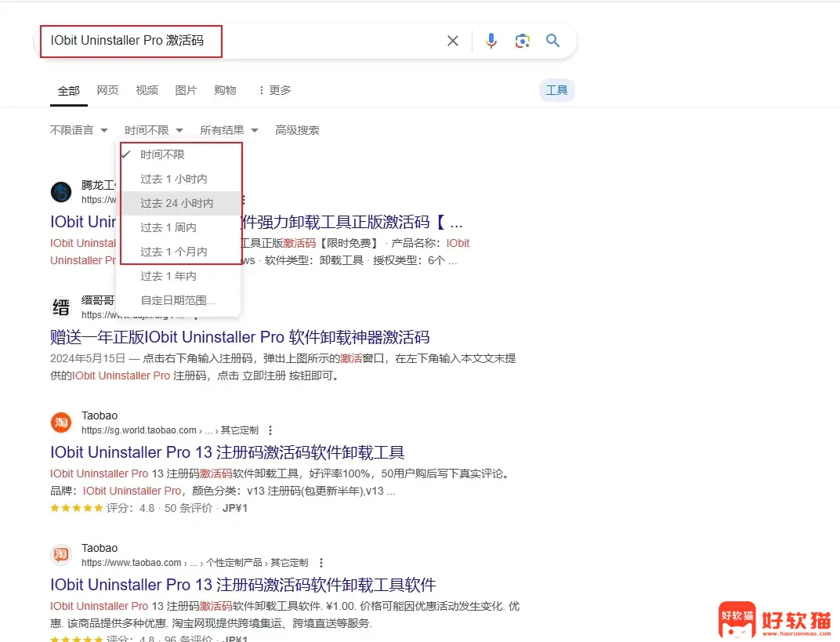Open result ending with 卸载工具软件
This screenshot has height=642, width=840.
pyautogui.click(x=243, y=585)
